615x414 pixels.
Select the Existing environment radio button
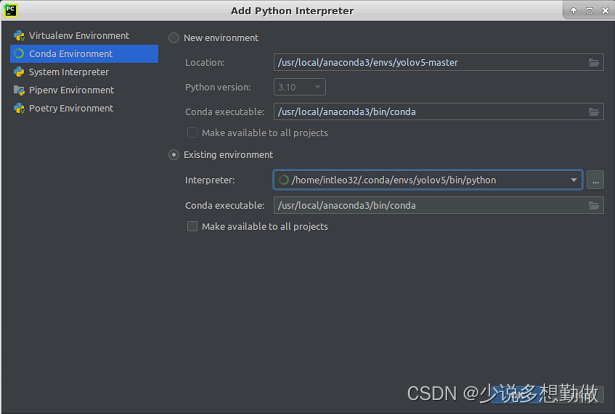pyautogui.click(x=174, y=155)
